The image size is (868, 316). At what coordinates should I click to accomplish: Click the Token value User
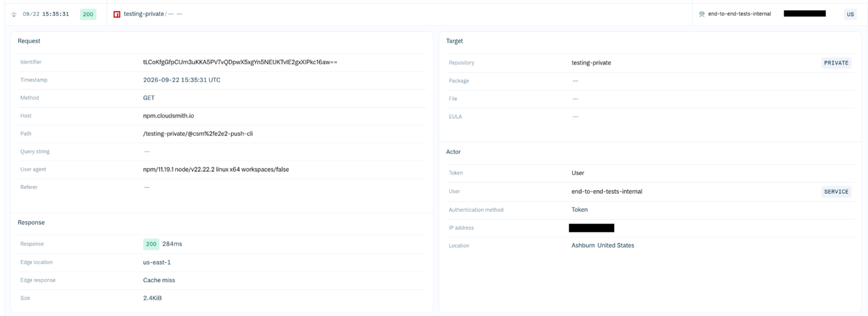point(578,173)
